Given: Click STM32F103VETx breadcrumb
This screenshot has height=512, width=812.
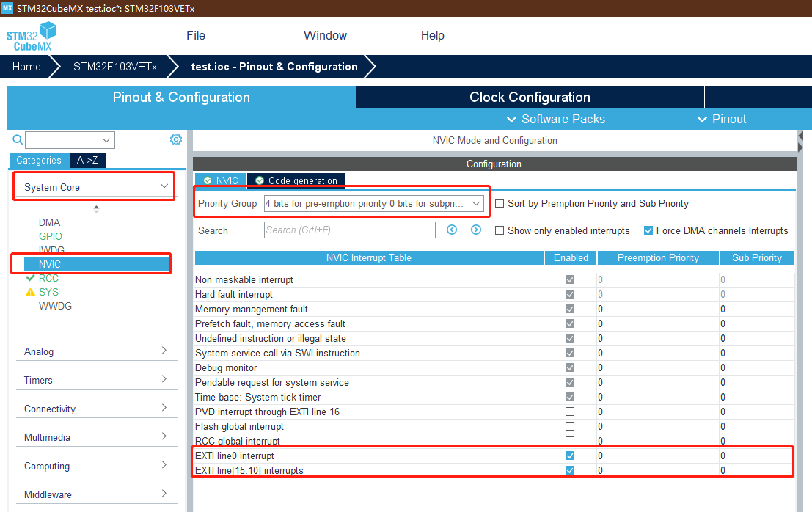Looking at the screenshot, I should pyautogui.click(x=115, y=67).
